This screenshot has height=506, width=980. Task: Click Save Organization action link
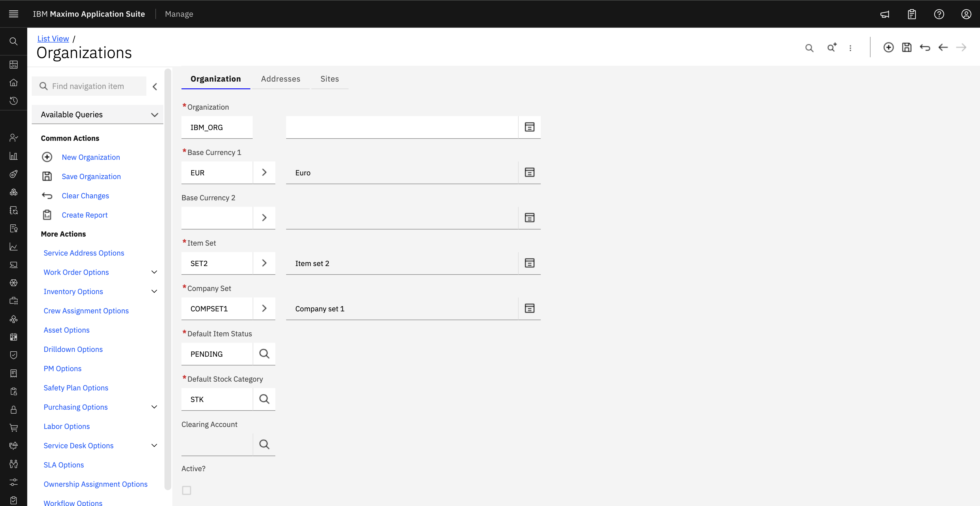pyautogui.click(x=91, y=177)
